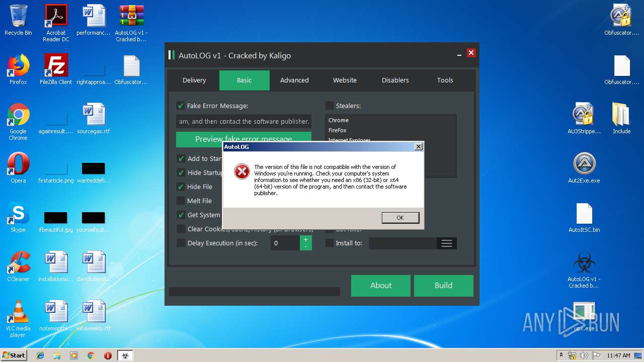
Task: Open the Disablers tab
Action: pyautogui.click(x=395, y=80)
